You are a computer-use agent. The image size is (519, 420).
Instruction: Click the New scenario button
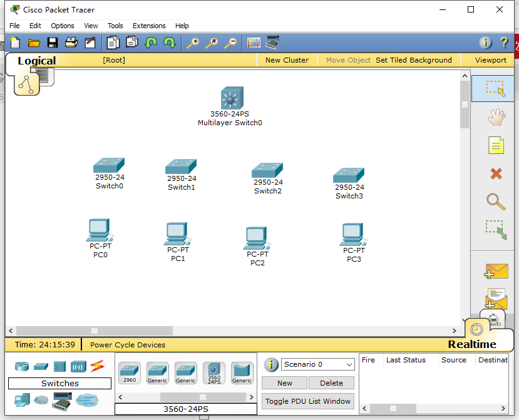coord(285,383)
